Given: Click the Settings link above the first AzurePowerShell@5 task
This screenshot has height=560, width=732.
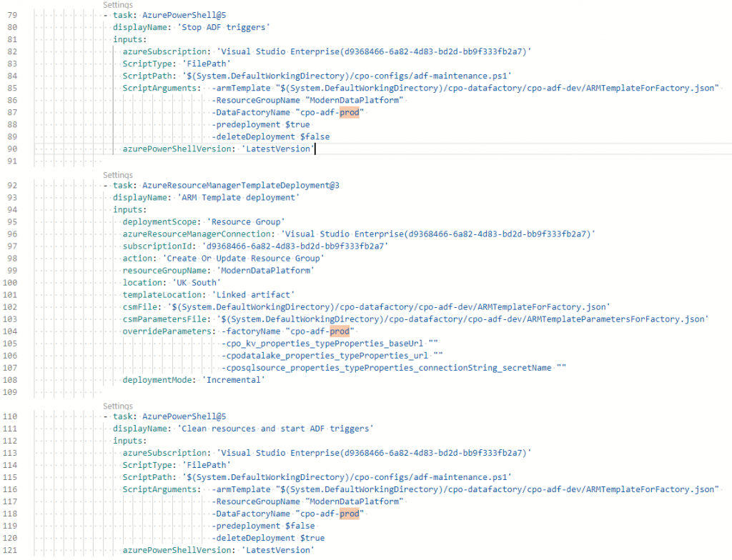Looking at the screenshot, I should (117, 4).
